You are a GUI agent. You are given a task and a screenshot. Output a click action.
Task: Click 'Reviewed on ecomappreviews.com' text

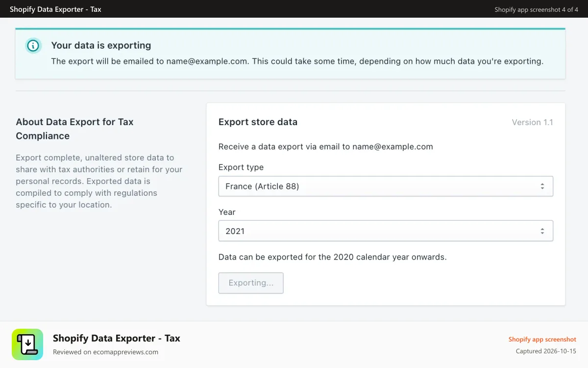[x=105, y=352]
